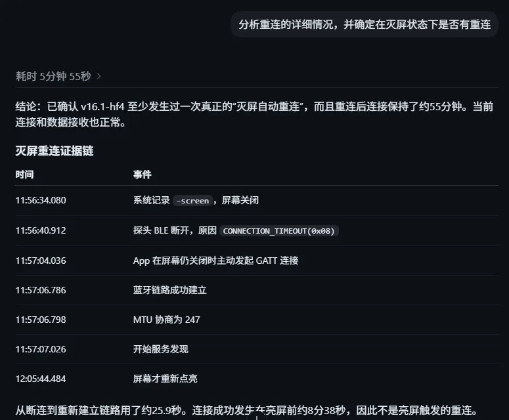Viewport: 509px width, 420px height.
Task: Click the 屏幕才重新点亮 event text
Action: coord(166,379)
